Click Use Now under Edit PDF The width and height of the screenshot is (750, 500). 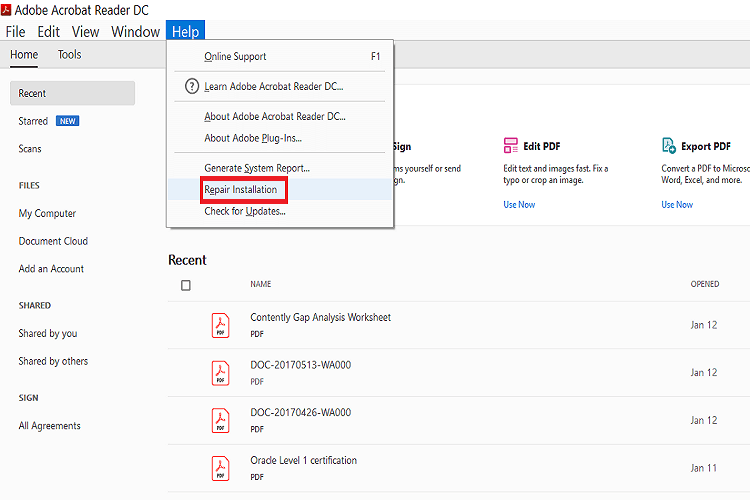[519, 205]
